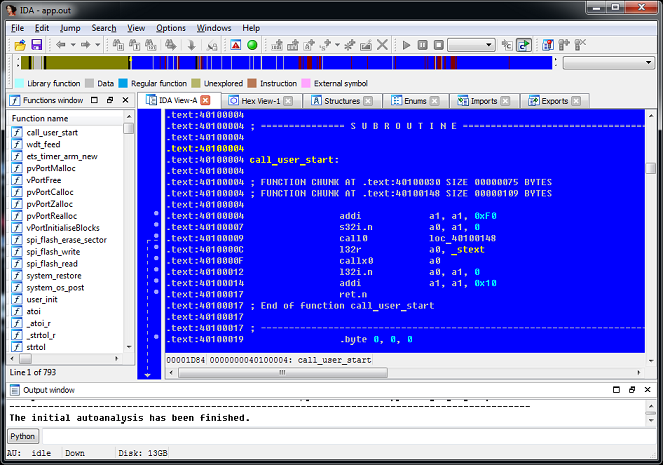Open the Windows menu

(x=214, y=28)
